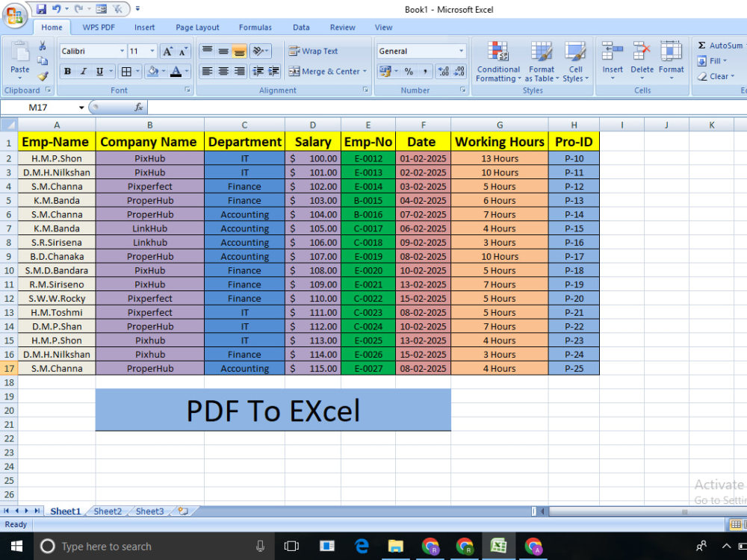Viewport: 747px width, 560px height.
Task: Click AutoSum button
Action: coord(720,46)
